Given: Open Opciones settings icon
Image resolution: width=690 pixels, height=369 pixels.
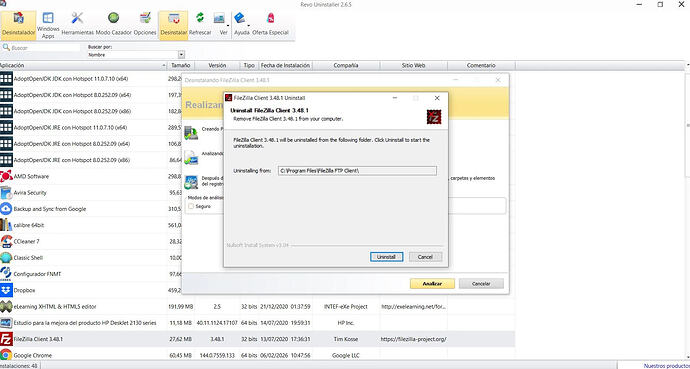Looking at the screenshot, I should [145, 25].
